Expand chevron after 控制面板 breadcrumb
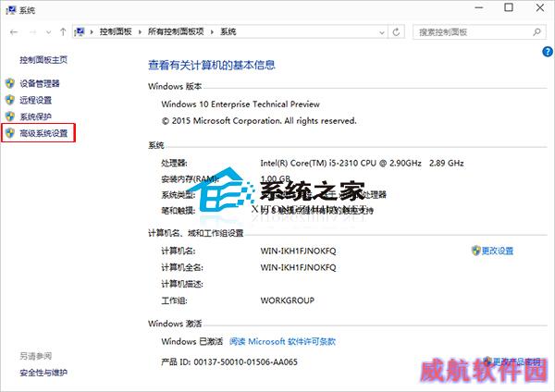This screenshot has width=555, height=392. tap(140, 32)
